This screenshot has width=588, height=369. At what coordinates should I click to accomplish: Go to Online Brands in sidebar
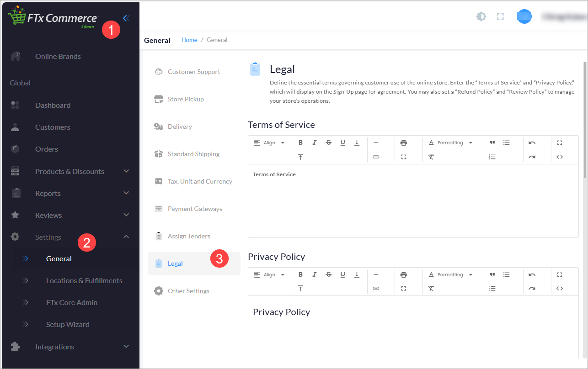(58, 56)
